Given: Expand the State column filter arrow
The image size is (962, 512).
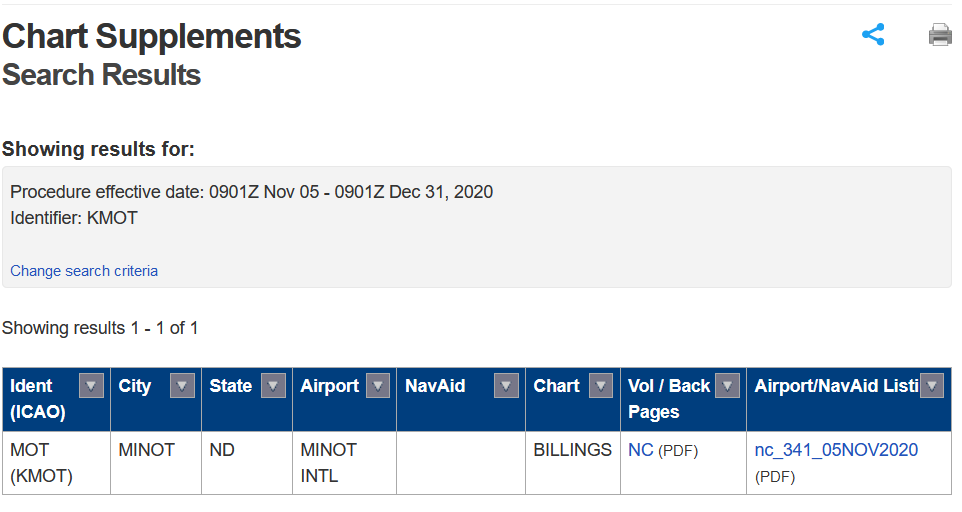Looking at the screenshot, I should 273,386.
